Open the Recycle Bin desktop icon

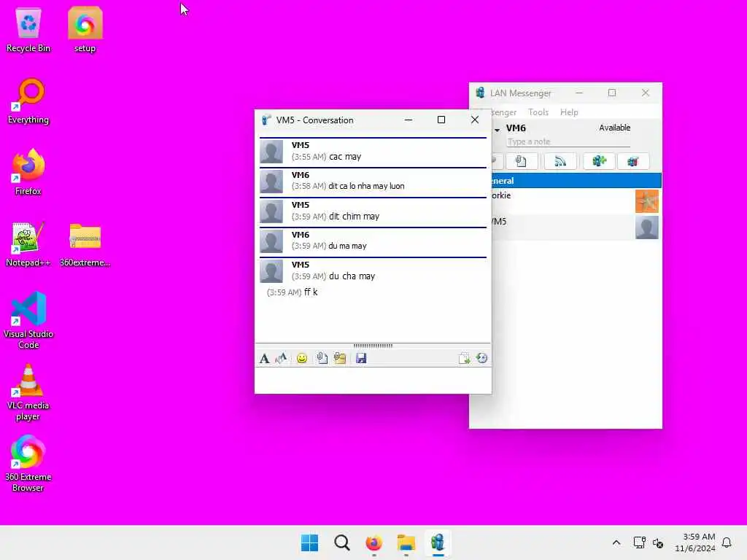[28, 29]
